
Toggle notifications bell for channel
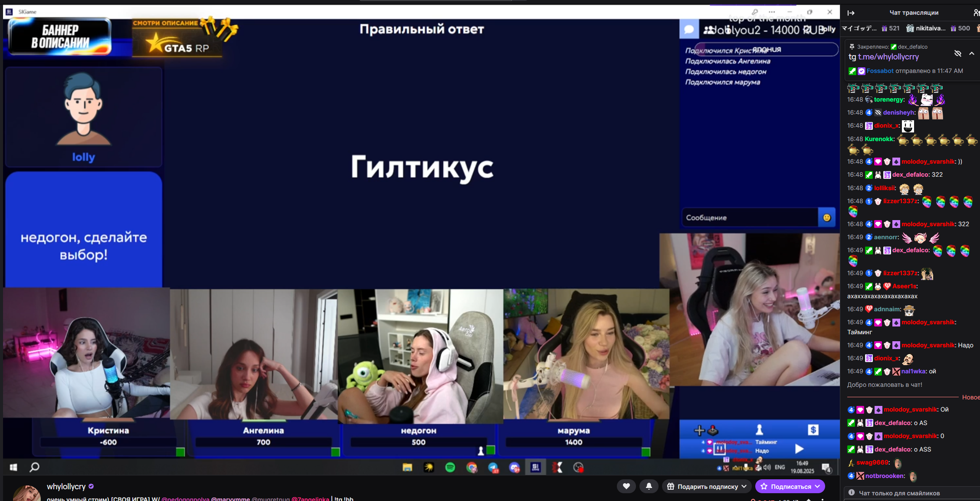649,486
